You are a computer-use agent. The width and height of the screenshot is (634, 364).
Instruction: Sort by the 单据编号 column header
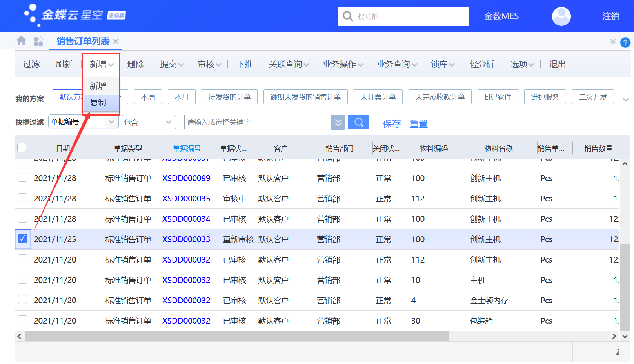tap(187, 148)
